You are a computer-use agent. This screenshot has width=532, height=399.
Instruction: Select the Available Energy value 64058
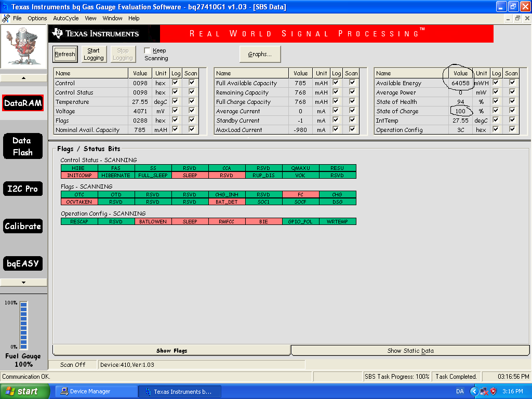tap(460, 83)
